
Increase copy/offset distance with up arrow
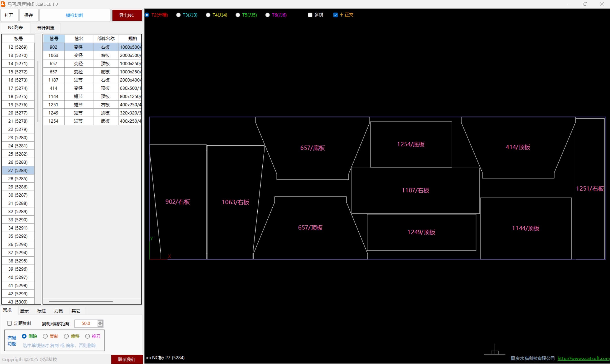(x=100, y=322)
